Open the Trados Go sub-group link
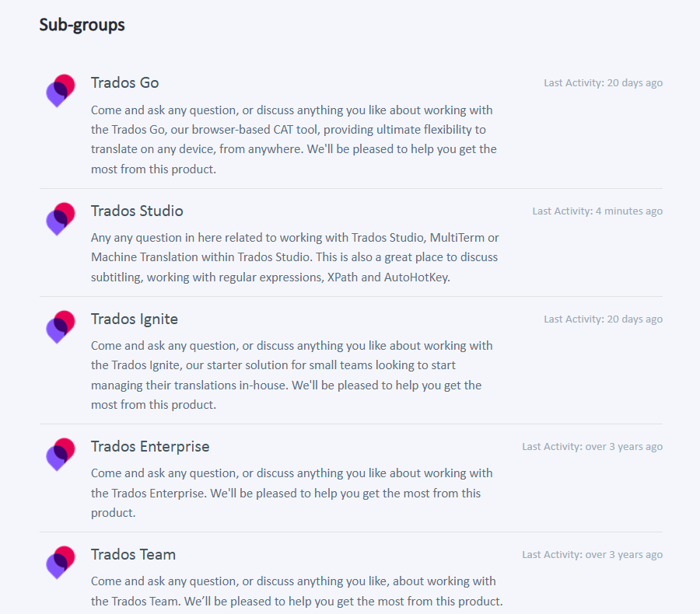Image resolution: width=700 pixels, height=614 pixels. (125, 83)
